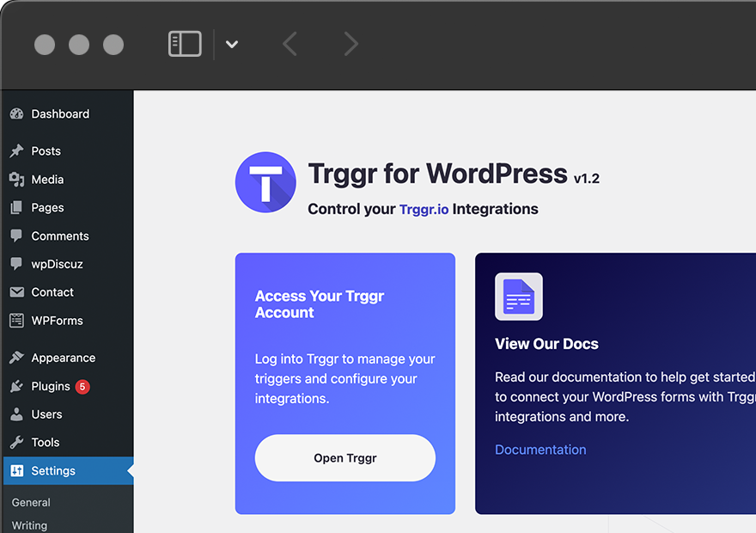The height and width of the screenshot is (533, 756).
Task: Click the v1.2 version label
Action: click(586, 179)
